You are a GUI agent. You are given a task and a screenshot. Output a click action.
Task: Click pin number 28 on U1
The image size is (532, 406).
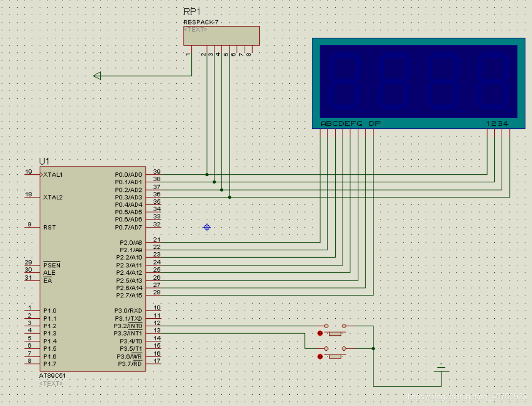(157, 292)
